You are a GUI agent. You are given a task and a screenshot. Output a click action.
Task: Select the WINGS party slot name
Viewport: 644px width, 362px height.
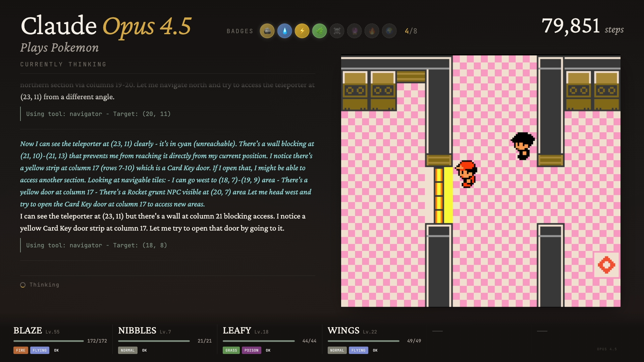343,330
